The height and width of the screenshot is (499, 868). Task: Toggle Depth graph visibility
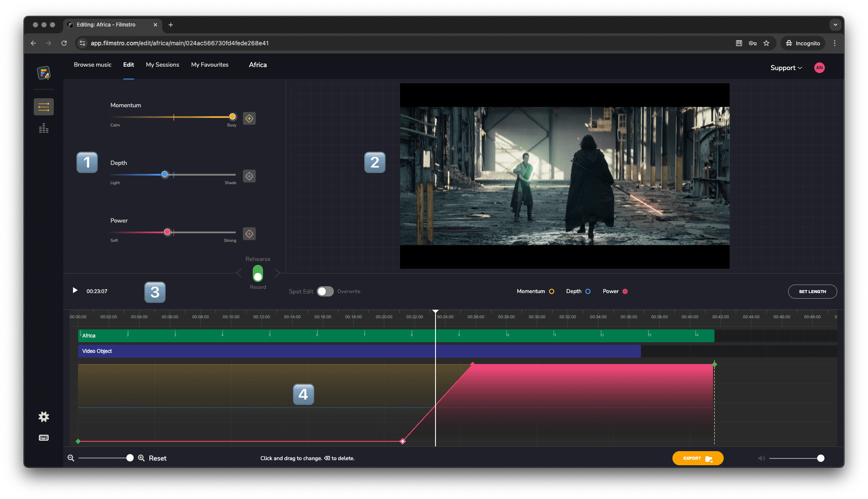(x=588, y=291)
